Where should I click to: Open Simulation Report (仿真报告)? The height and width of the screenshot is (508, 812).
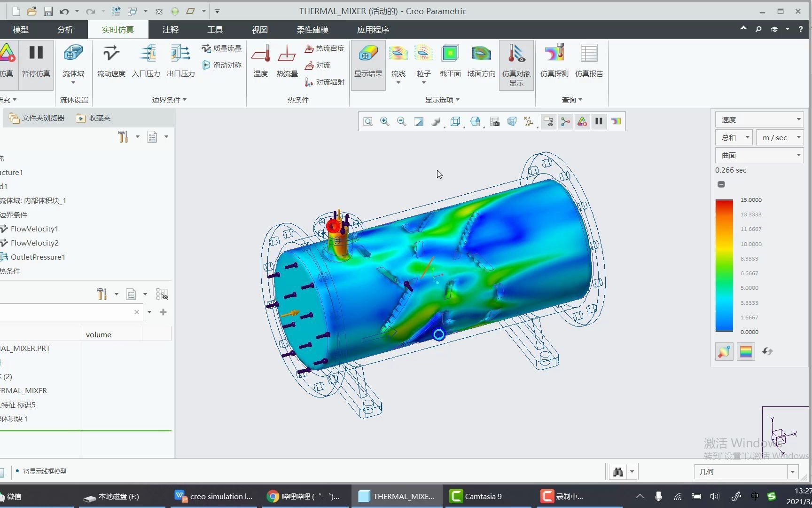point(589,61)
